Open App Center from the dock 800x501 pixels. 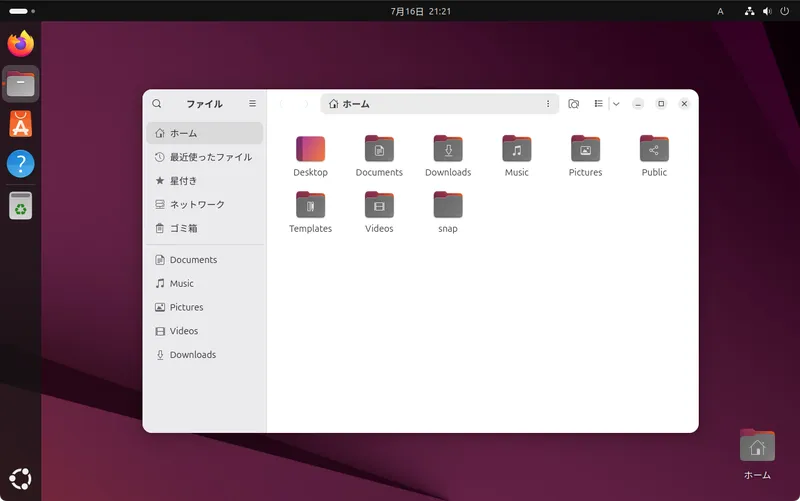click(20, 124)
